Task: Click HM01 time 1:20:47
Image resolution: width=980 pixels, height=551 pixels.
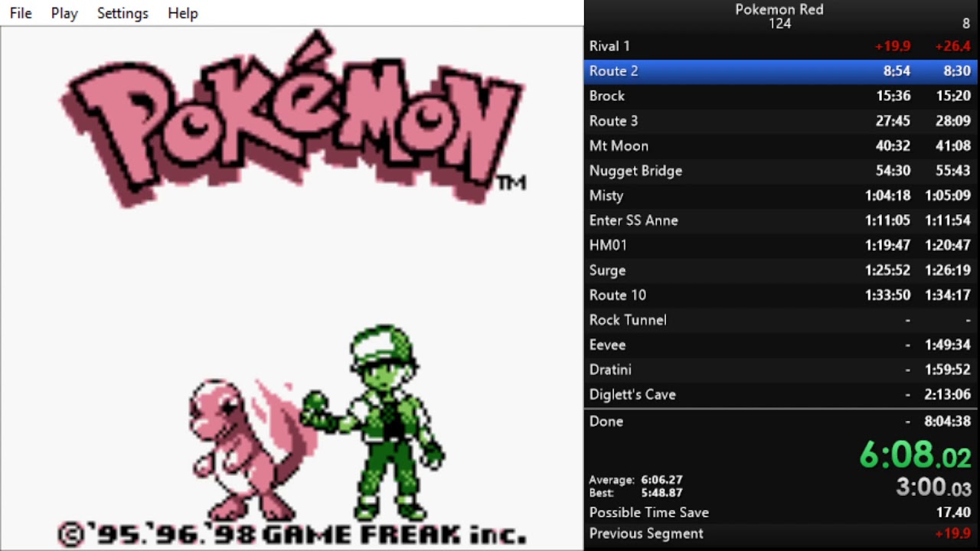Action: [x=948, y=245]
